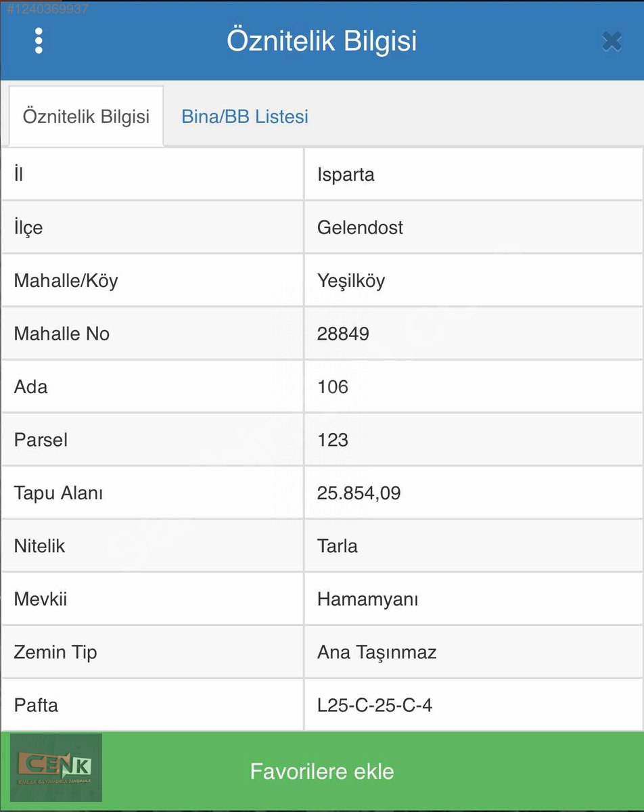The width and height of the screenshot is (644, 812).
Task: Select the Zemin Tip label cell
Action: 152,652
